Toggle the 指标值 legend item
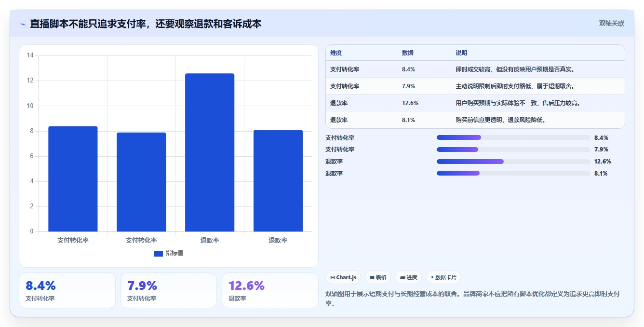 point(169,253)
